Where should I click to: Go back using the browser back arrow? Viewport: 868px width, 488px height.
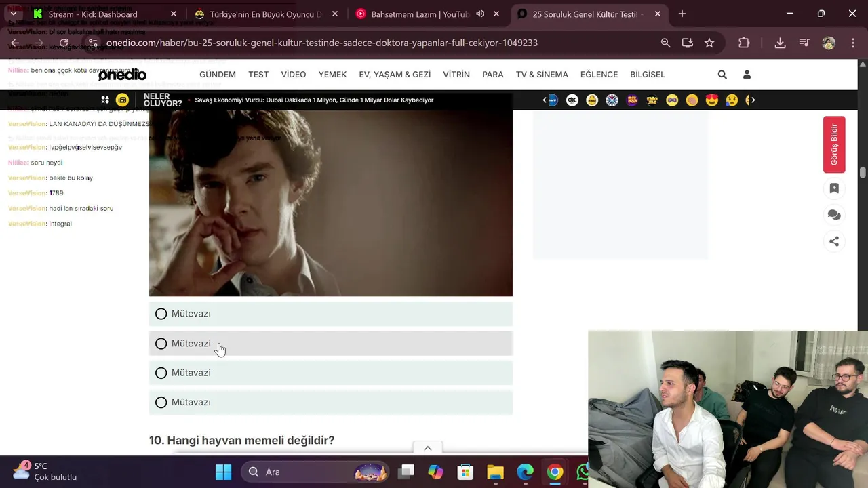click(x=15, y=43)
